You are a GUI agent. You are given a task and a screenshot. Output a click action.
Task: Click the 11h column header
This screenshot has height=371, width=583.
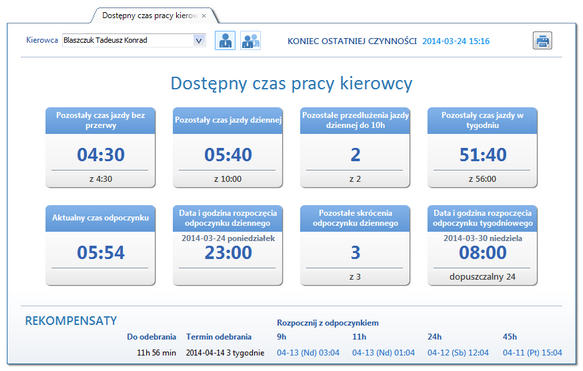[359, 336]
